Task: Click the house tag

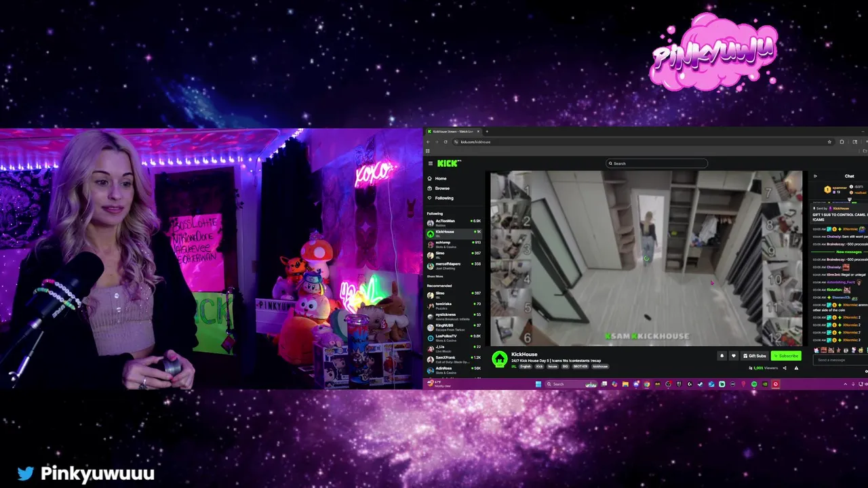Action: click(553, 366)
